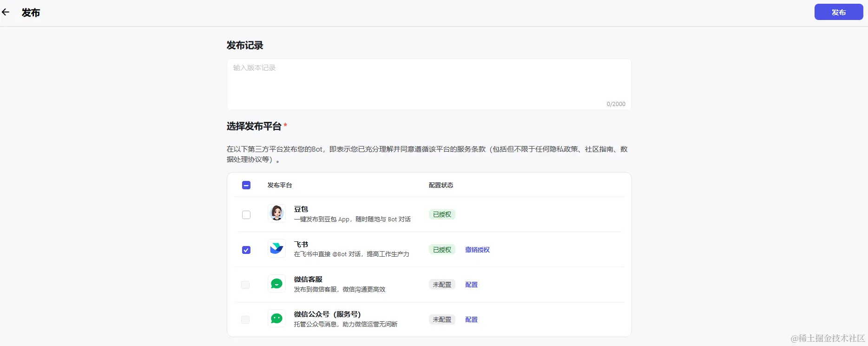Click the 微信客服 platform name

(308, 279)
